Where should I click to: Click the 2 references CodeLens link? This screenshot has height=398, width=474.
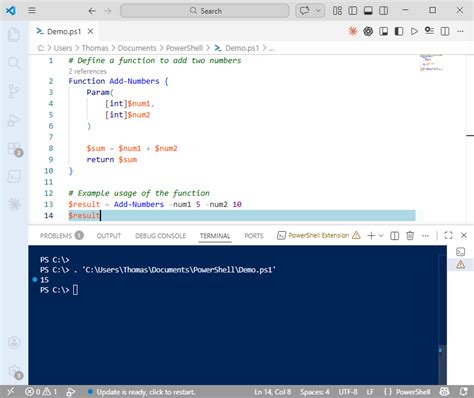87,71
